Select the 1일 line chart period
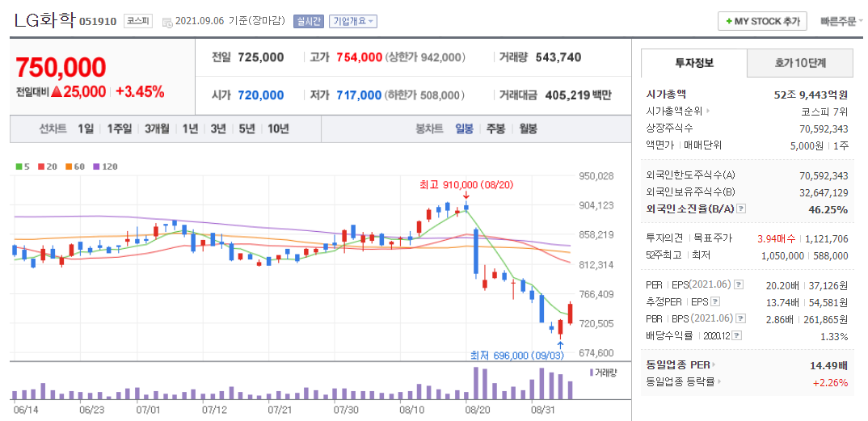This screenshot has height=421, width=868. (86, 129)
